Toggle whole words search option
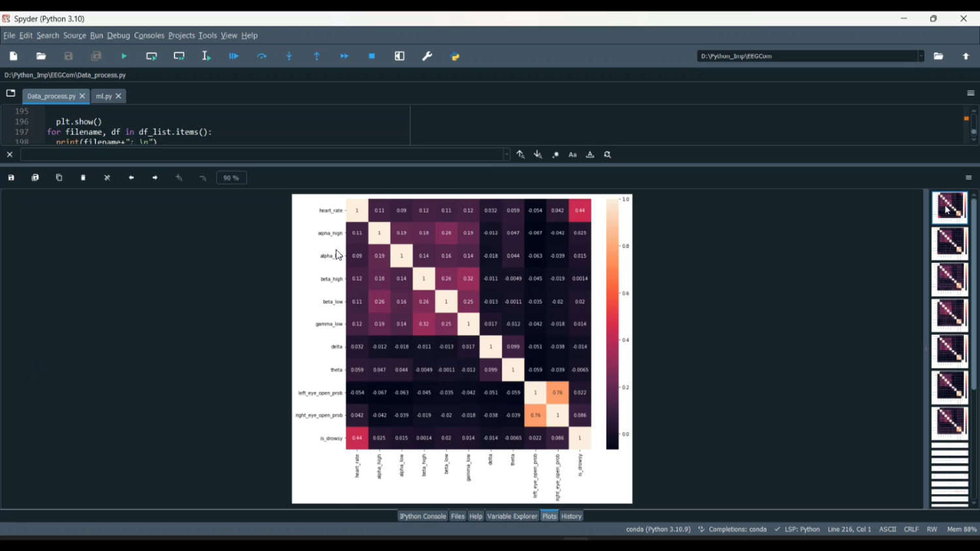This screenshot has height=551, width=980. tap(590, 155)
